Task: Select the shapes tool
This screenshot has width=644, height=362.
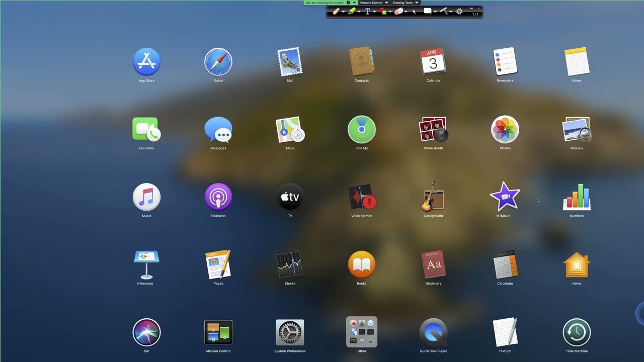Action: point(383,11)
